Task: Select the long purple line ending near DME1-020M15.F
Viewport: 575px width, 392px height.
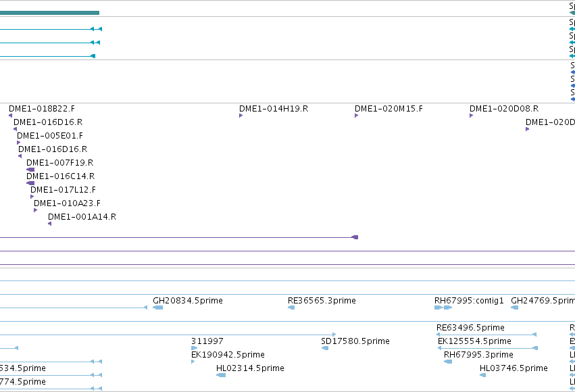Action: click(x=179, y=237)
